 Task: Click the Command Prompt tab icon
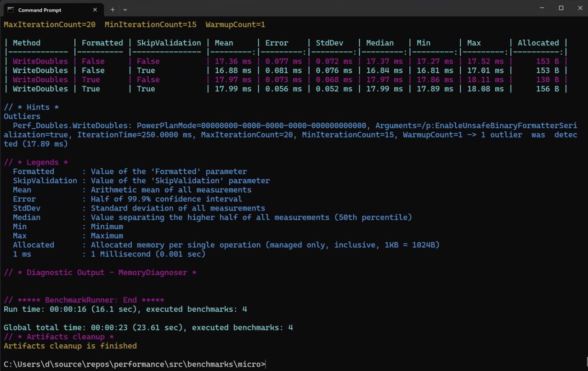[x=11, y=10]
